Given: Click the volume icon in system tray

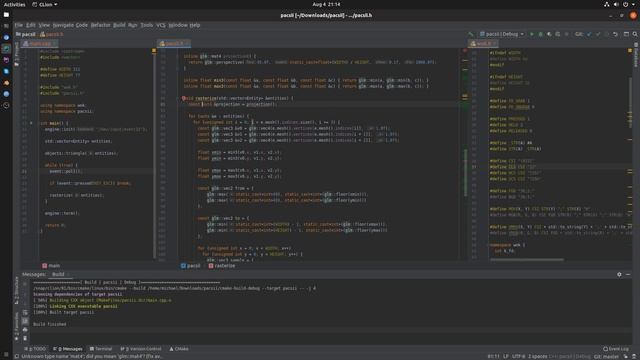Looking at the screenshot, I should 616,4.
